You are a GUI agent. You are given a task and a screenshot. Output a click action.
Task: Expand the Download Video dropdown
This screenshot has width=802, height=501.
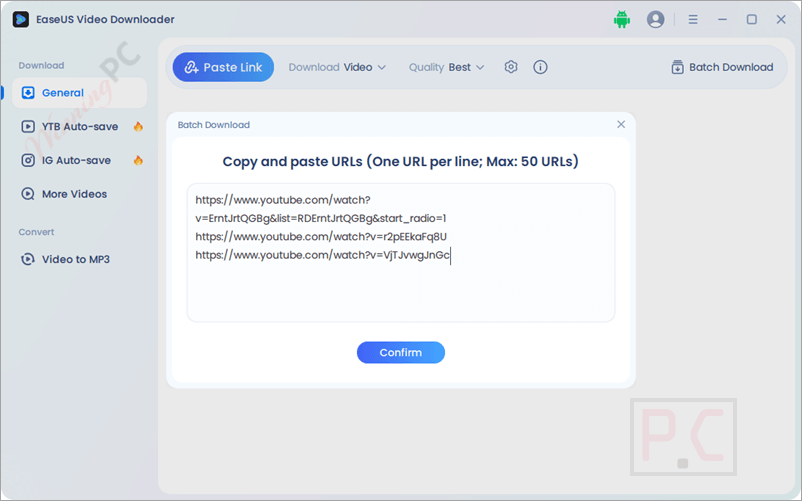(337, 67)
